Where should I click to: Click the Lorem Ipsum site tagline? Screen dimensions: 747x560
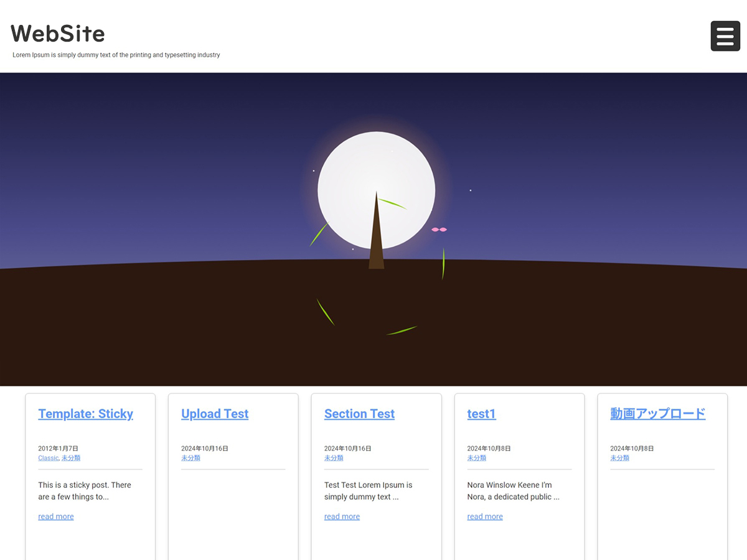[x=116, y=55]
